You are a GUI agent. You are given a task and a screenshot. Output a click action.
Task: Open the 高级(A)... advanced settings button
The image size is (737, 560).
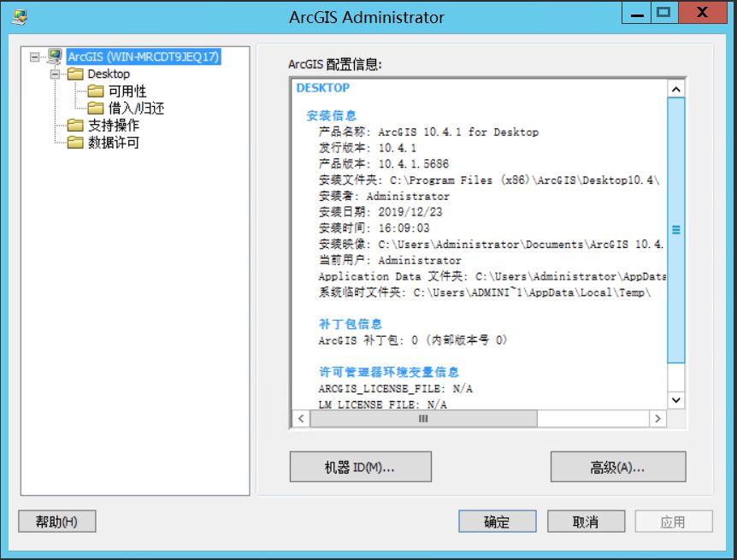(618, 467)
